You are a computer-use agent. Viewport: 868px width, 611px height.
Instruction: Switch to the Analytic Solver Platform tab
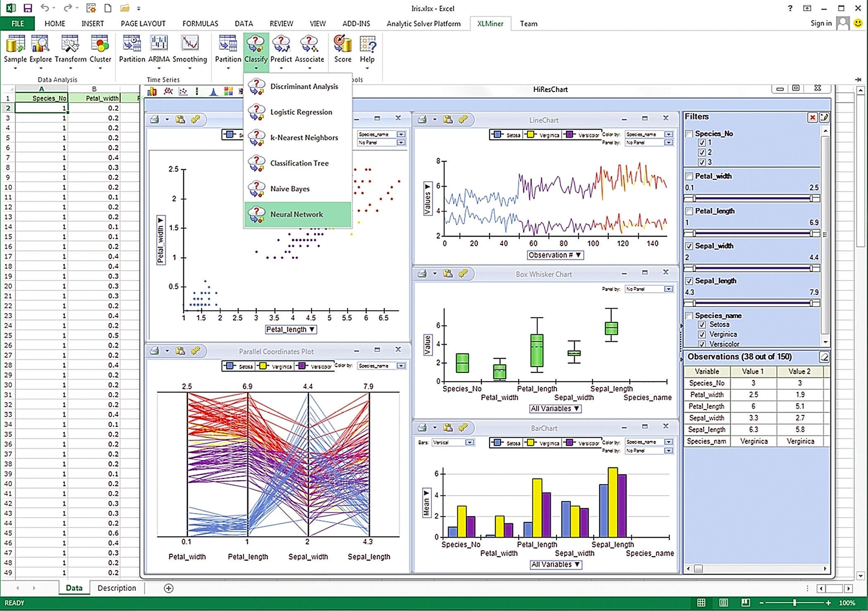tap(423, 24)
